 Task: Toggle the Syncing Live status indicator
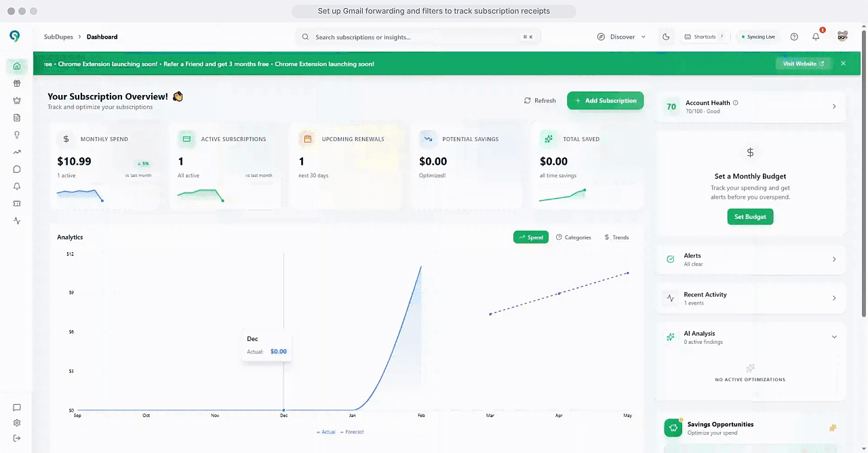pyautogui.click(x=758, y=37)
